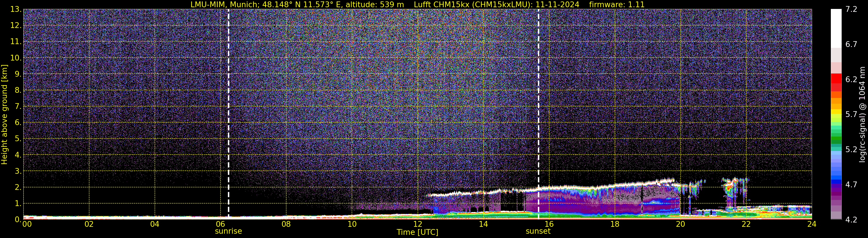Click the colorbar tick label 5.7
This screenshot has height=238, width=868.
[x=851, y=115]
